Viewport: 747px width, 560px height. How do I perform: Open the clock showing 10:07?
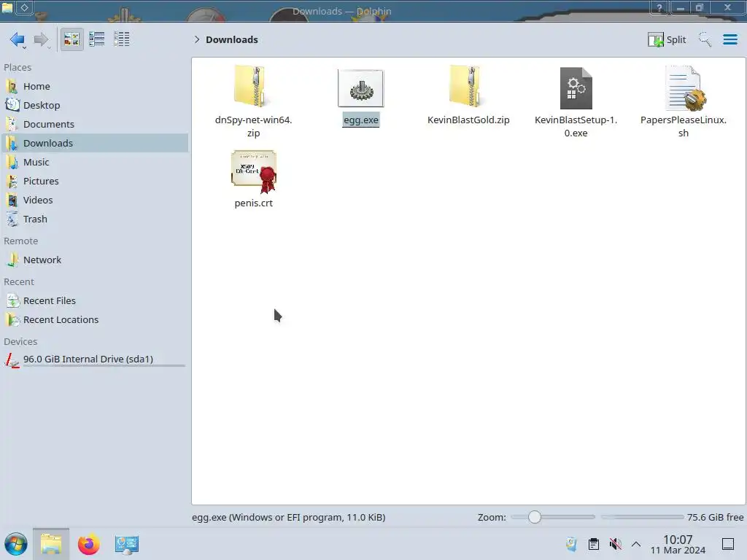(678, 545)
